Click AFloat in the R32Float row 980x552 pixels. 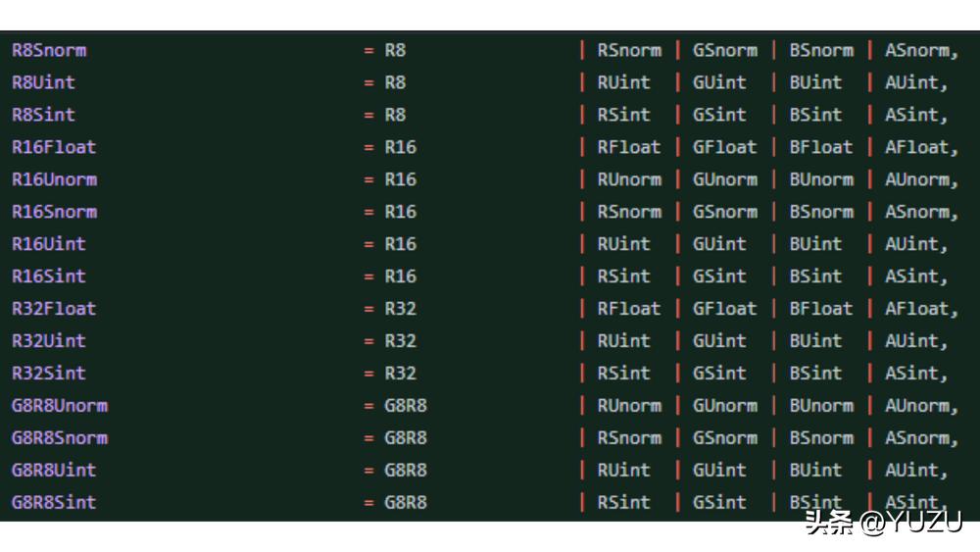pyautogui.click(x=917, y=309)
